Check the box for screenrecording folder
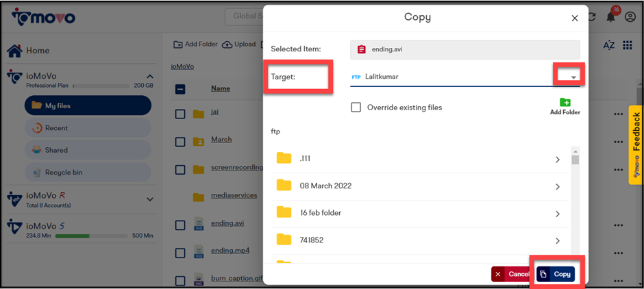Viewport: 644px width, 289px height. point(180,170)
